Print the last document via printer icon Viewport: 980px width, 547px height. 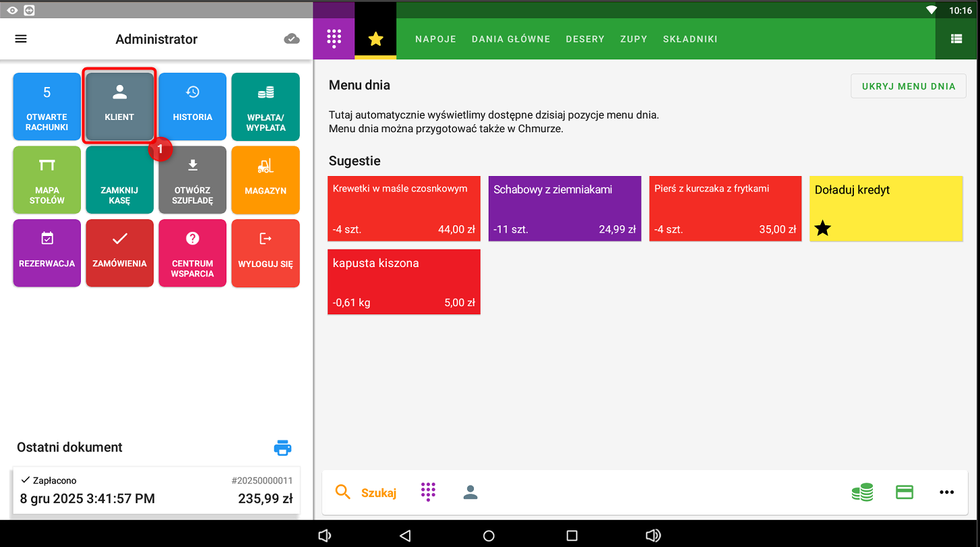tap(282, 448)
